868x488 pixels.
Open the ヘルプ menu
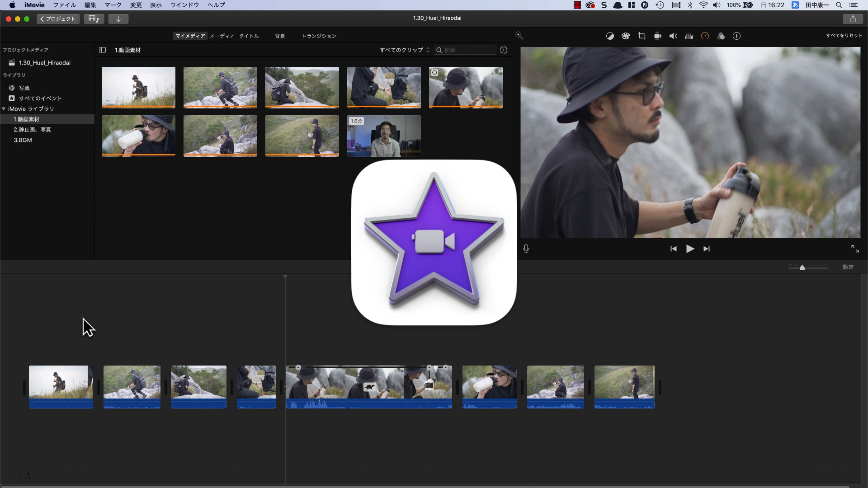pos(216,5)
